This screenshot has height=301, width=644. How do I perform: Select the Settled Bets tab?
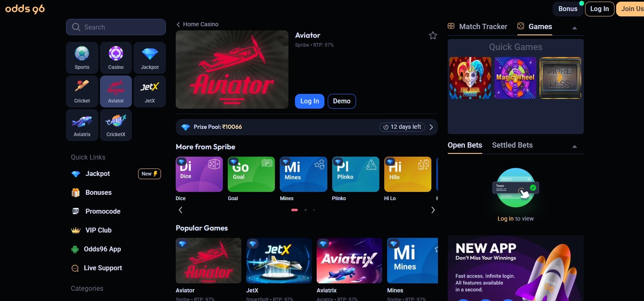(x=512, y=145)
